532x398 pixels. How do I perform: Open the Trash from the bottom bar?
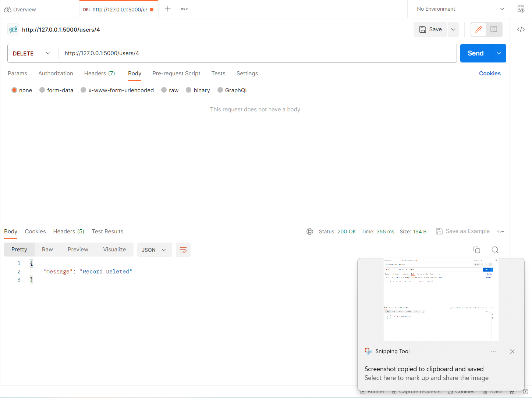492,391
